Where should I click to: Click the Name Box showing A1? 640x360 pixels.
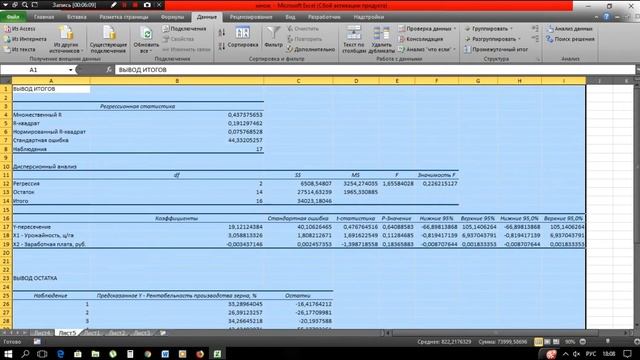tap(33, 70)
